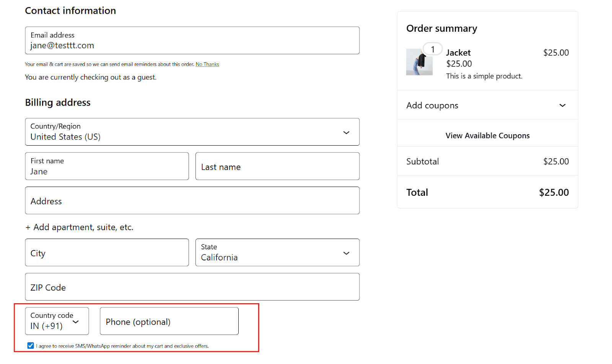Click the Phone (optional) field

coord(169,322)
